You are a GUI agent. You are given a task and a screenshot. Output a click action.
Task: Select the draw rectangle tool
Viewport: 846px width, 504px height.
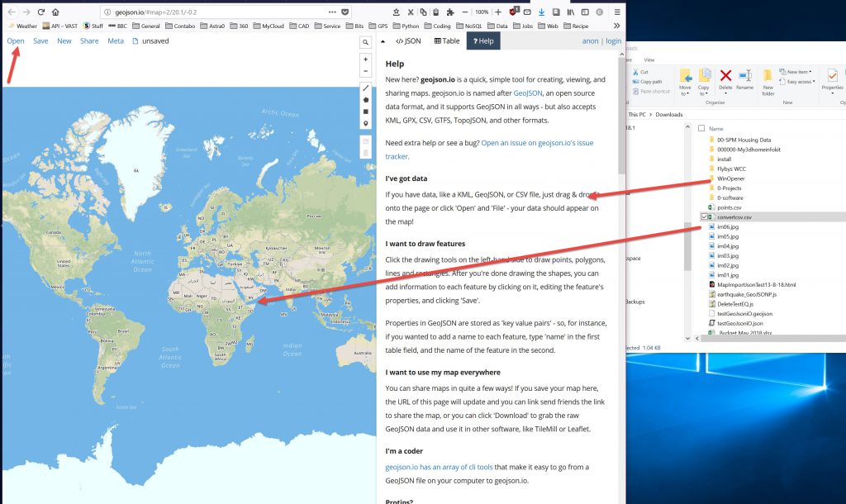coord(365,111)
